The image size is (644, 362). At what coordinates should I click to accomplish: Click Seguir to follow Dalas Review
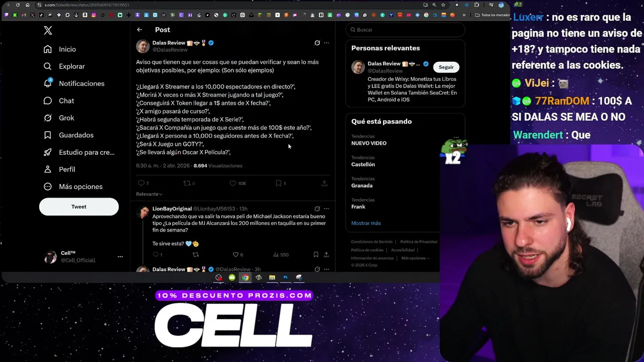pyautogui.click(x=446, y=67)
